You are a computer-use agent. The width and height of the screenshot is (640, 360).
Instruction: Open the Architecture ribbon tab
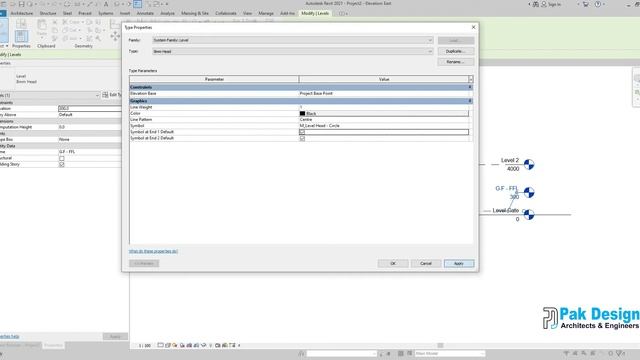(x=22, y=13)
